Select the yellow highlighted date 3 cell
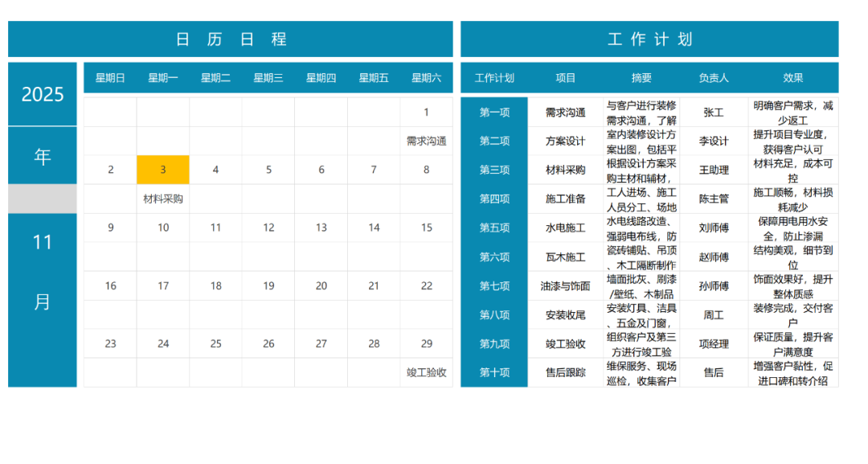The width and height of the screenshot is (868, 464). pyautogui.click(x=163, y=170)
